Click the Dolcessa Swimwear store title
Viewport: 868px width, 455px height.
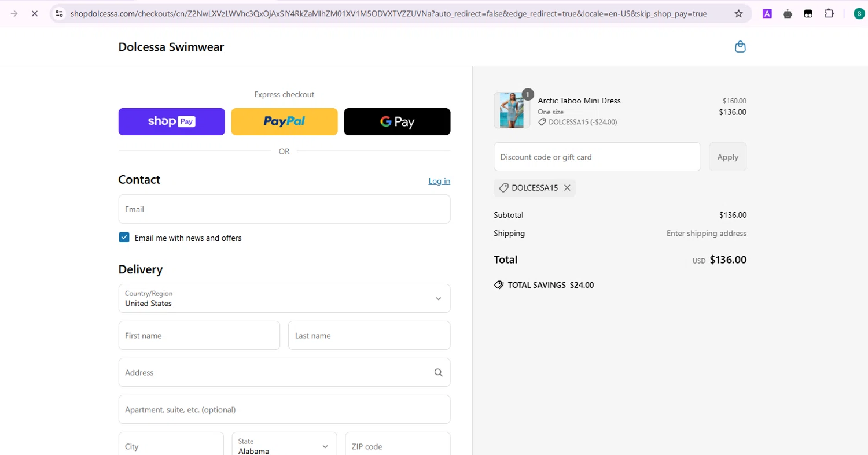click(171, 47)
